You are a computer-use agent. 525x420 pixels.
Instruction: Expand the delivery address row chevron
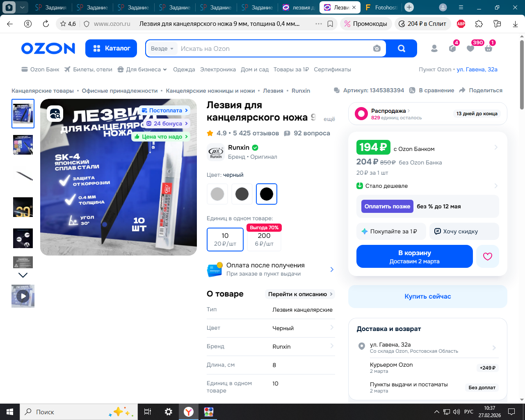(494, 348)
